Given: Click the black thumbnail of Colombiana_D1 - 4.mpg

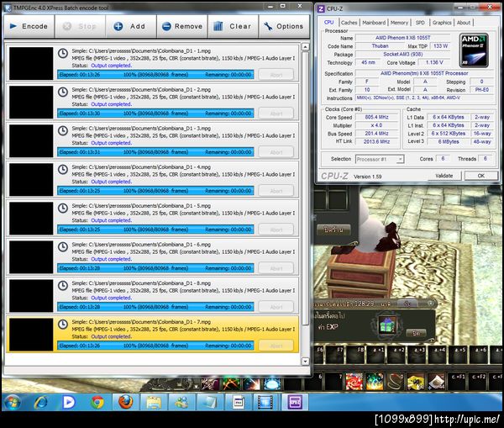Looking at the screenshot, I should 31,180.
